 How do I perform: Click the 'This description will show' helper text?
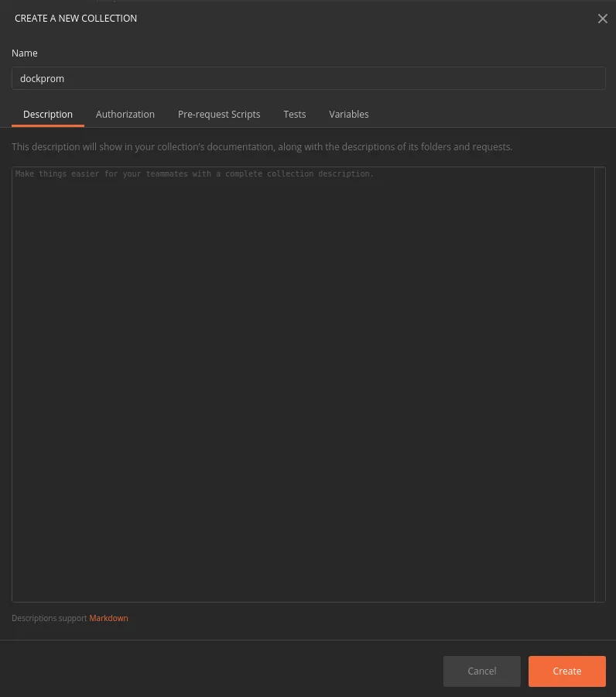pyautogui.click(x=262, y=146)
